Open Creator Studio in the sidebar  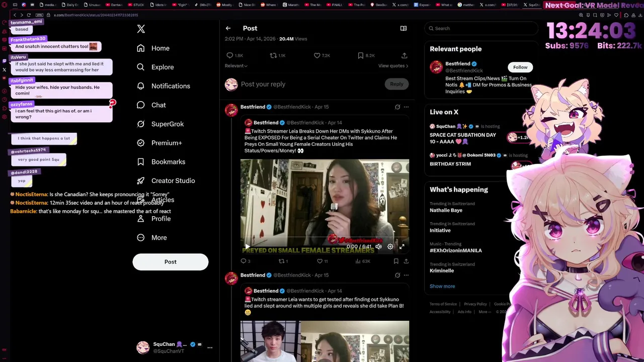pos(166,180)
